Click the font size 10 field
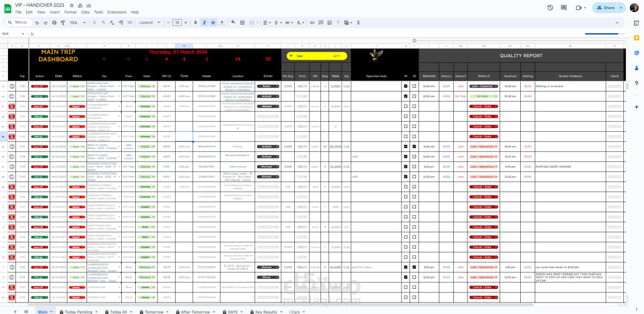Viewport: 644px width, 314px height. pos(177,23)
